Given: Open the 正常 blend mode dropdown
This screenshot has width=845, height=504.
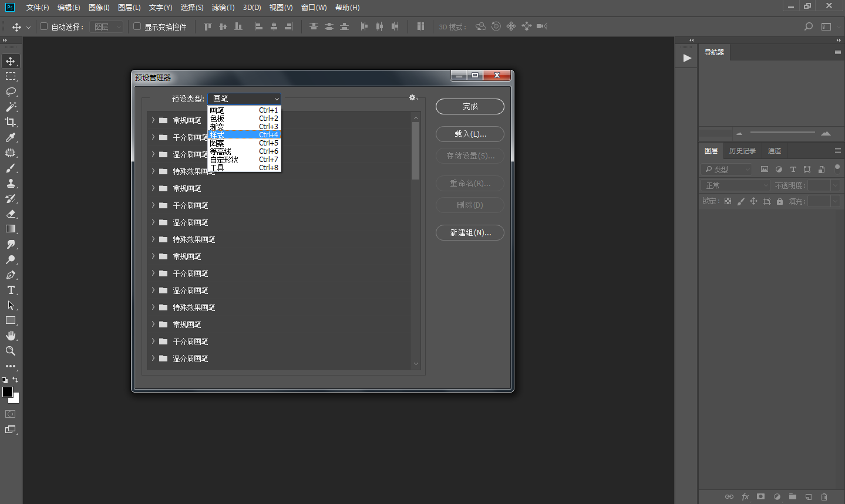Looking at the screenshot, I should tap(735, 185).
